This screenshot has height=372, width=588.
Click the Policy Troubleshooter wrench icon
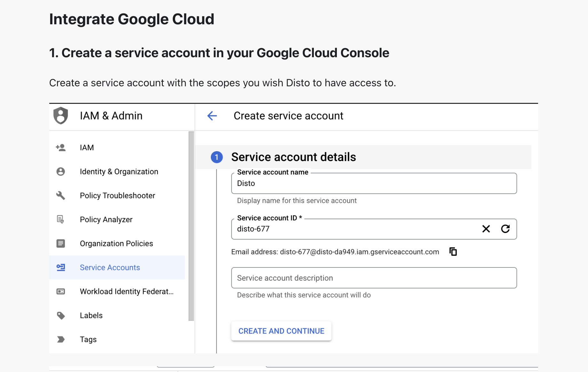point(60,196)
